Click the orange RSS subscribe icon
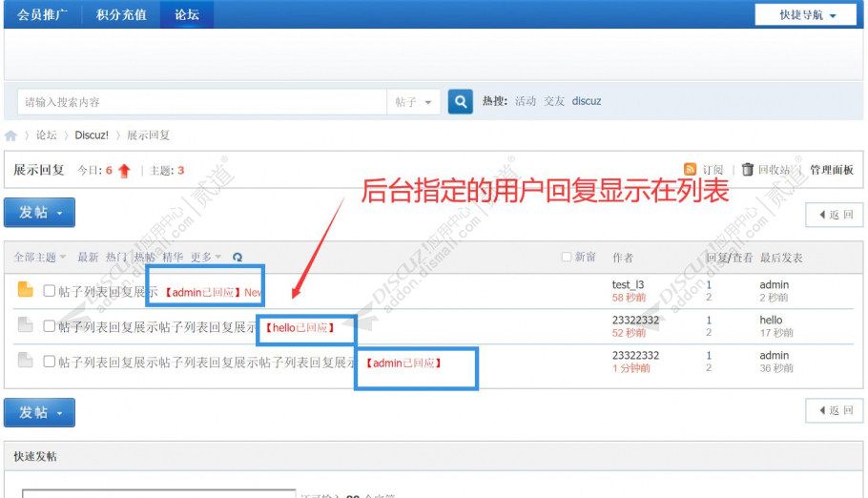 tap(690, 169)
